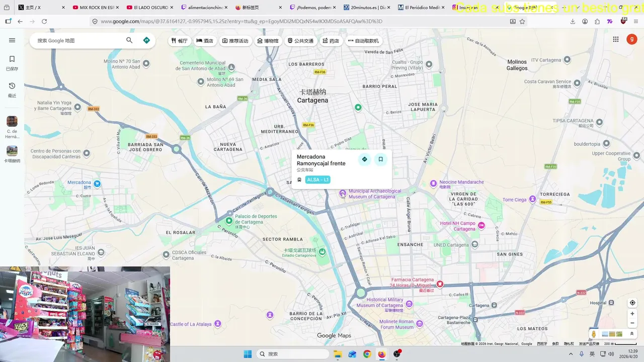Focus the 搜索 Google 地图 search field
The height and width of the screenshot is (362, 644).
(x=78, y=40)
